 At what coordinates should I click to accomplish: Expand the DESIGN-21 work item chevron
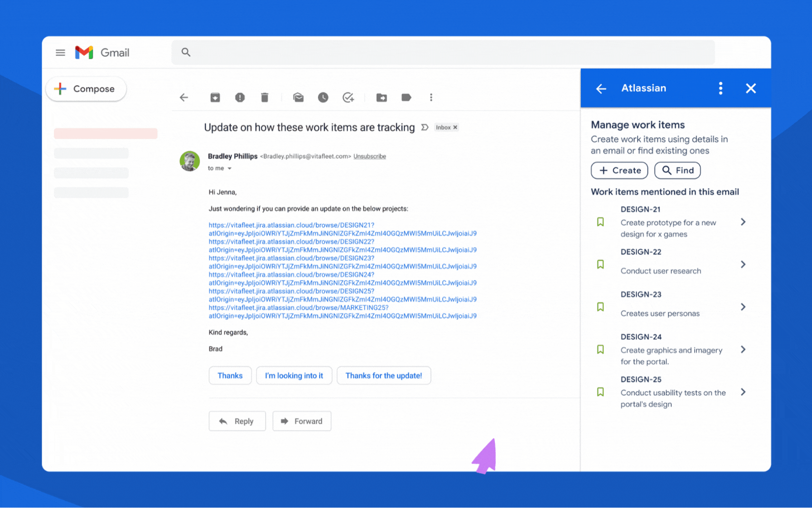point(743,222)
